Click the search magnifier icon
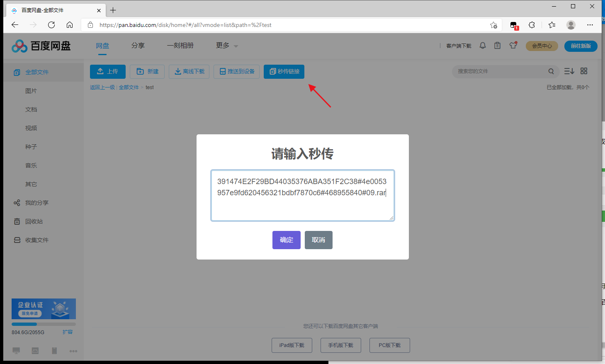 [x=551, y=71]
